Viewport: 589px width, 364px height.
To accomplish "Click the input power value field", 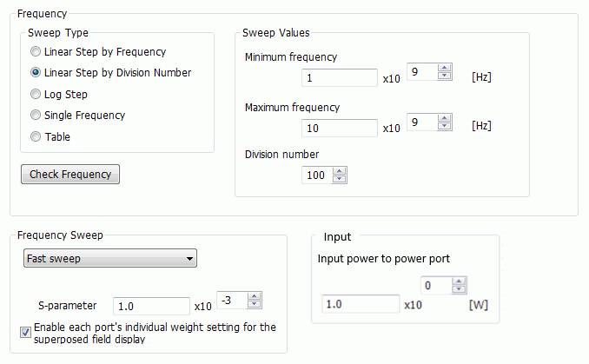I will pyautogui.click(x=360, y=305).
